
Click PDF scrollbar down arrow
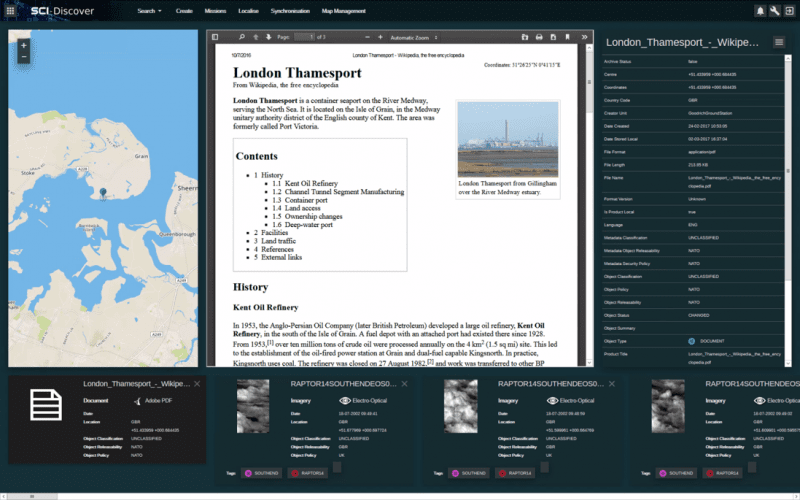[x=589, y=363]
